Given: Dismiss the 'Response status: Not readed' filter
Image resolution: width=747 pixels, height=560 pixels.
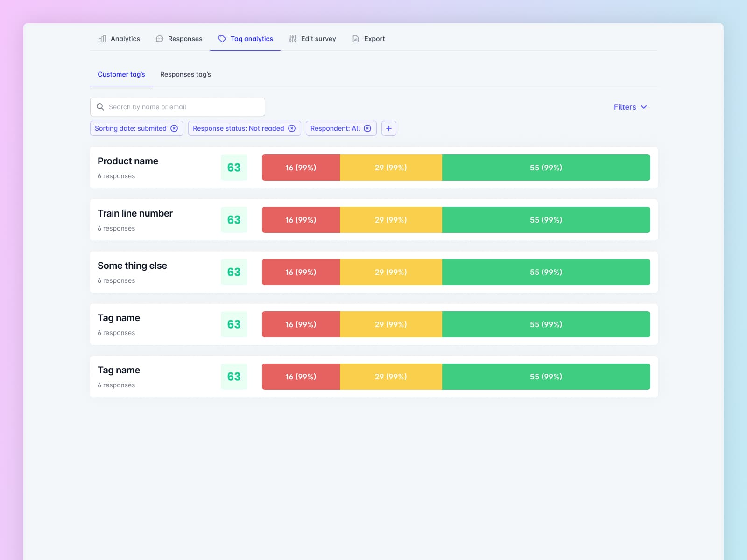Looking at the screenshot, I should pyautogui.click(x=292, y=128).
